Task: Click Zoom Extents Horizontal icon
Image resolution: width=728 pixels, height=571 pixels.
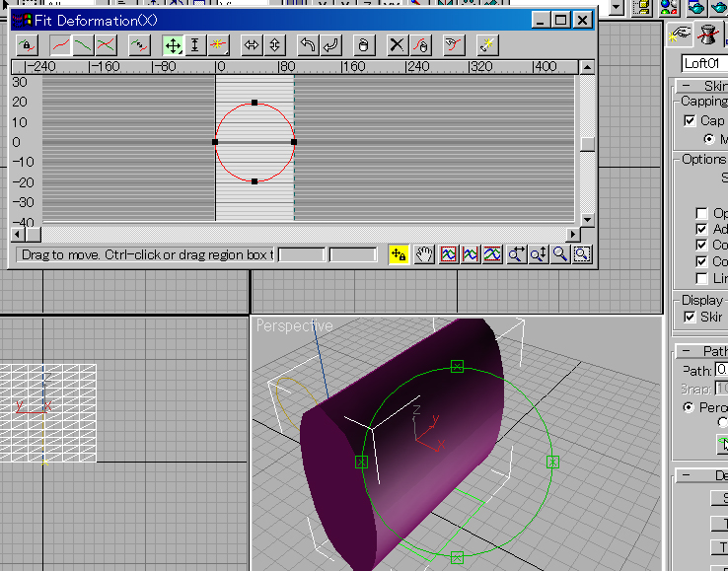Action: pyautogui.click(x=471, y=254)
